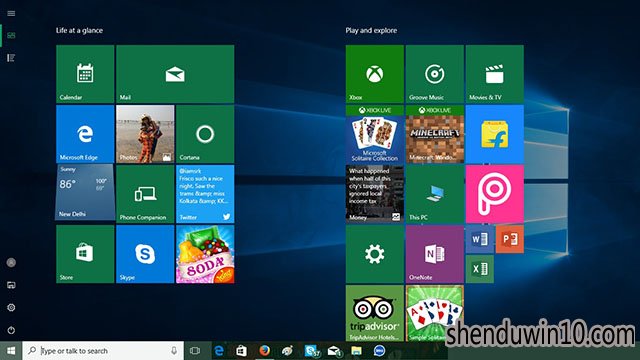Open the OneNote tile
Screen dimensions: 640x360
435,254
